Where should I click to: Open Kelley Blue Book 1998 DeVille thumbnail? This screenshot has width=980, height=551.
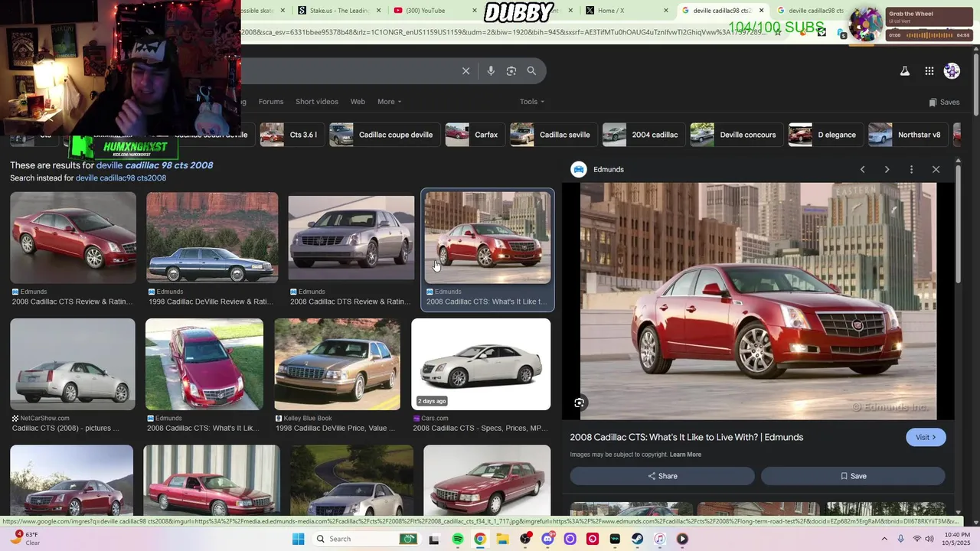point(337,364)
